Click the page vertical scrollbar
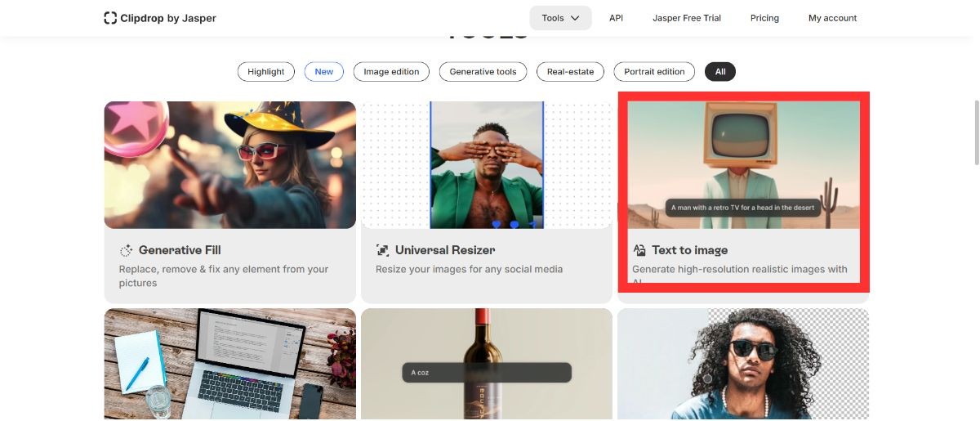This screenshot has height=421, width=980. [975, 133]
